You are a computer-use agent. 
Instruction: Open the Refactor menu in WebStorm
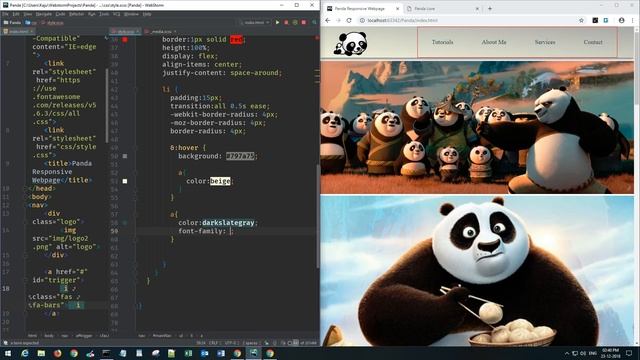tap(76, 14)
